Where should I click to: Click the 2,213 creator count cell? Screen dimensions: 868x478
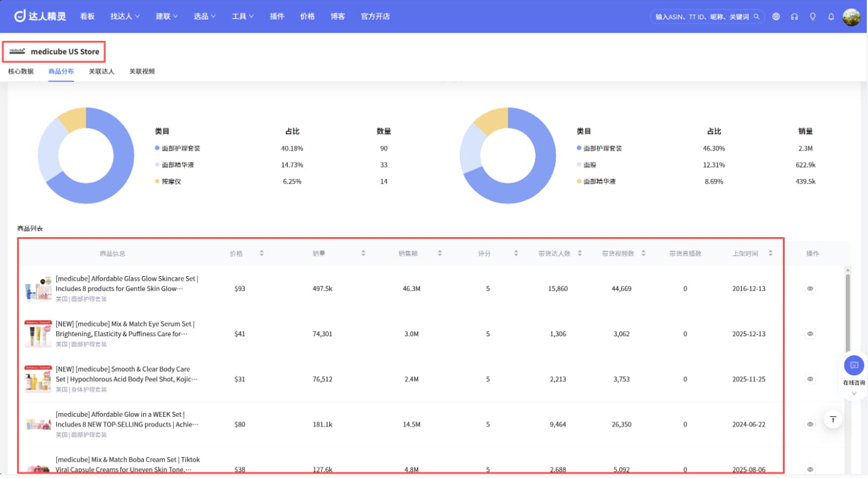[x=558, y=380]
